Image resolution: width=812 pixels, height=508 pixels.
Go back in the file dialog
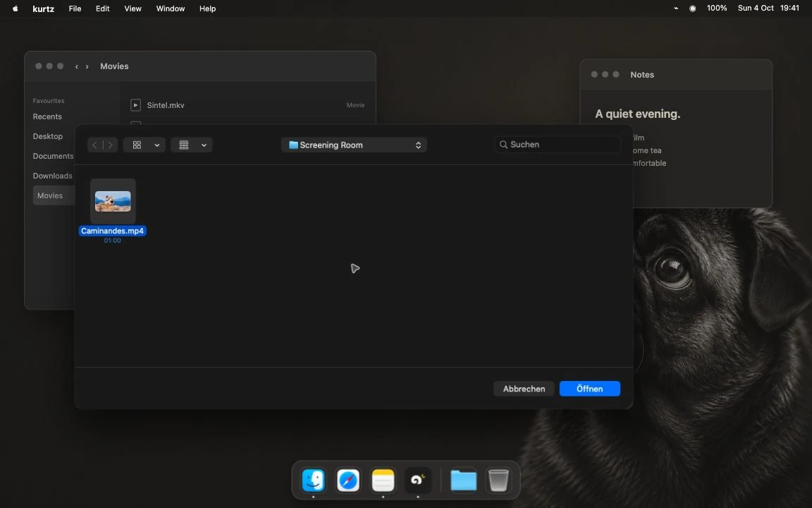coord(94,145)
